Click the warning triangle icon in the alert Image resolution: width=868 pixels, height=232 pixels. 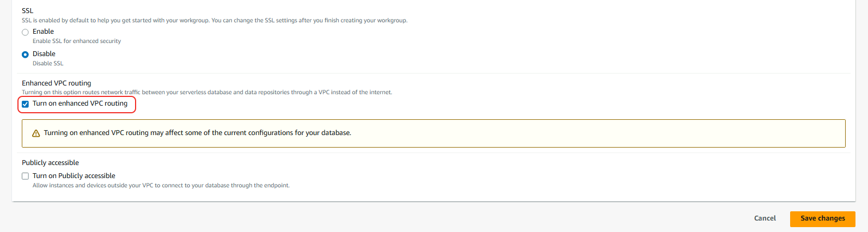click(x=36, y=133)
